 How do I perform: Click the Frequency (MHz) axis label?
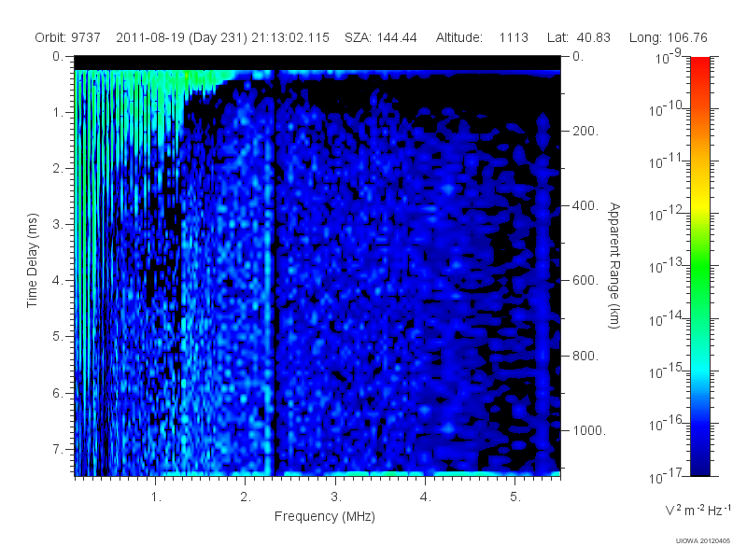(x=324, y=516)
